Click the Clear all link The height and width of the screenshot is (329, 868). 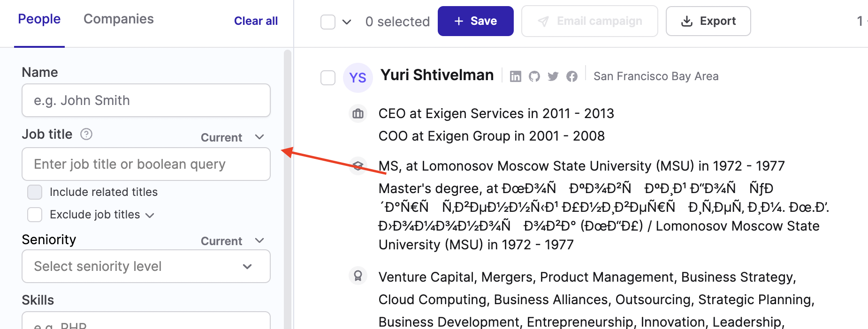click(x=256, y=21)
